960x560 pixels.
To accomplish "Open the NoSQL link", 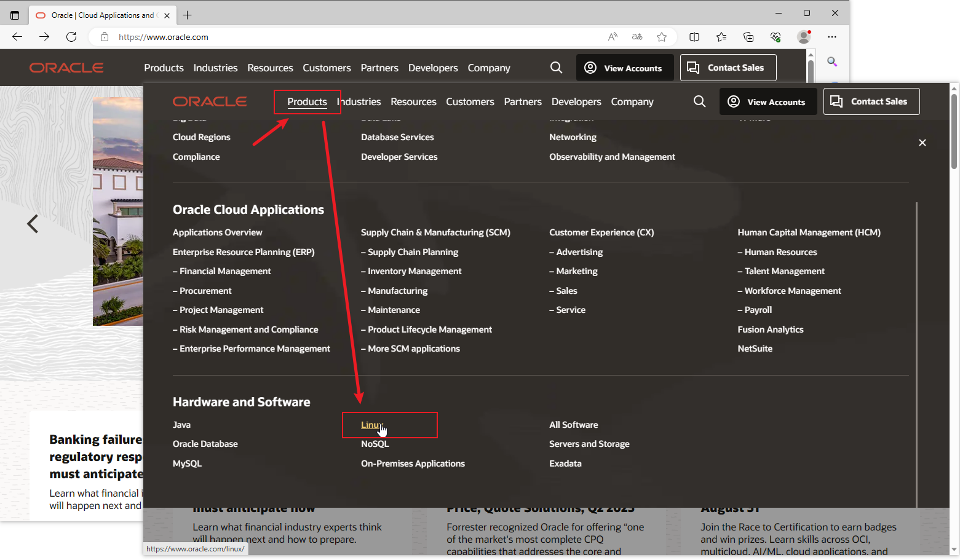I will pyautogui.click(x=375, y=444).
